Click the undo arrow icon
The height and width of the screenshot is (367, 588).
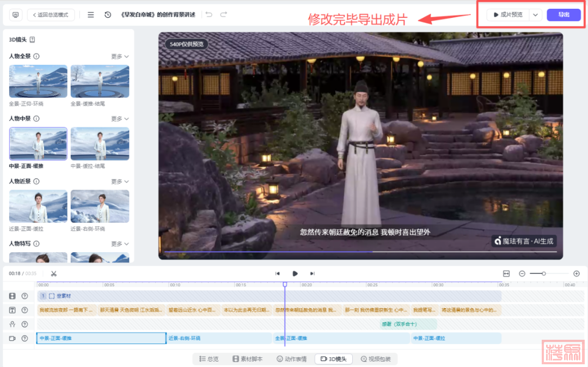(210, 15)
